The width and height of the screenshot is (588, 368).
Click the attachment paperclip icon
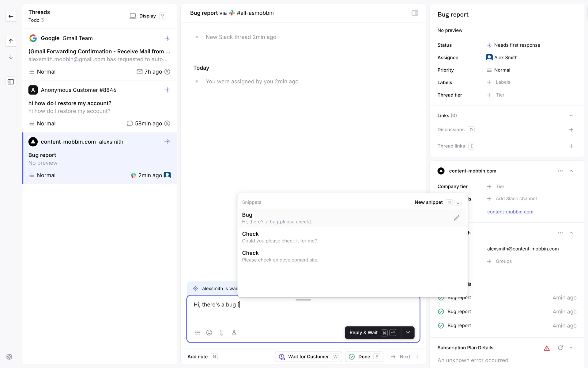pos(221,332)
